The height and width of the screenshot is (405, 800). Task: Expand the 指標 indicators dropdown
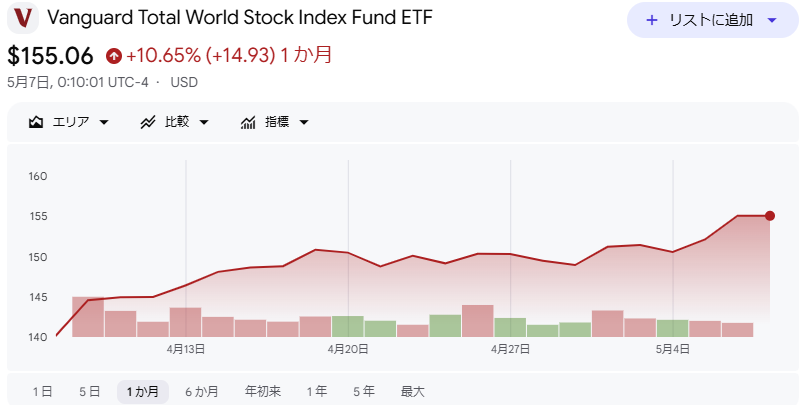click(x=304, y=122)
